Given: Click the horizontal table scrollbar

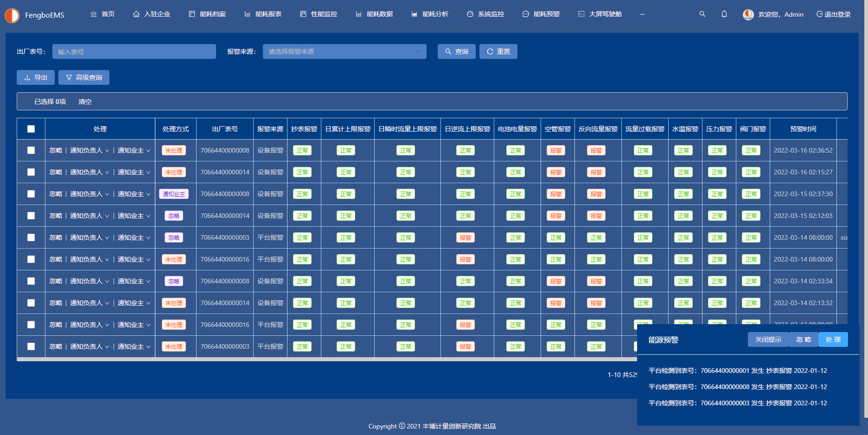Looking at the screenshot, I should tap(325, 359).
